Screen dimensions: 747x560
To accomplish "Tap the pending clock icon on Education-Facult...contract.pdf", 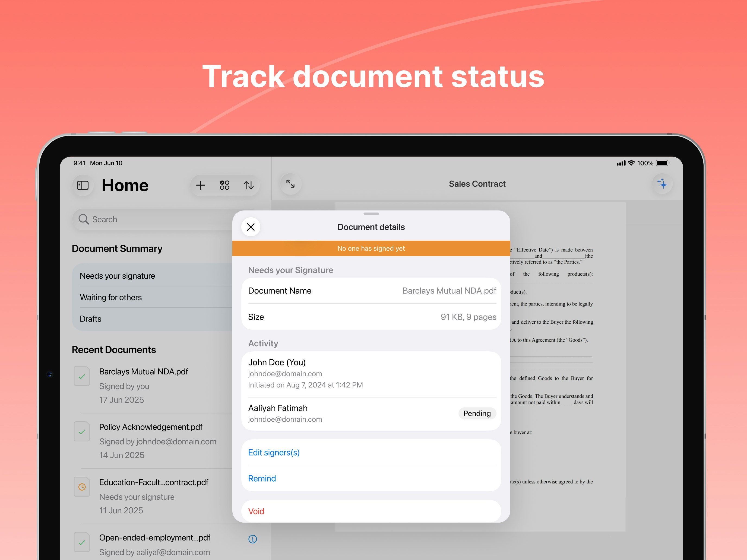I will pyautogui.click(x=82, y=487).
